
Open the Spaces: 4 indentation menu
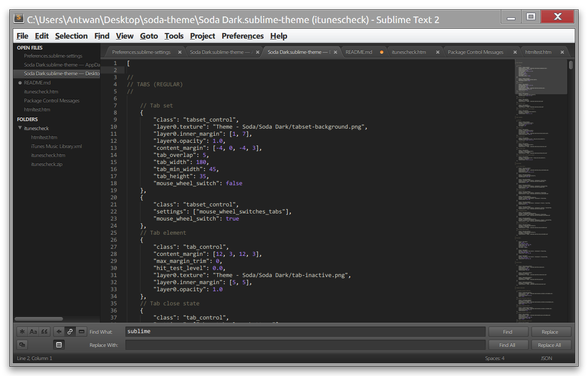click(x=495, y=359)
